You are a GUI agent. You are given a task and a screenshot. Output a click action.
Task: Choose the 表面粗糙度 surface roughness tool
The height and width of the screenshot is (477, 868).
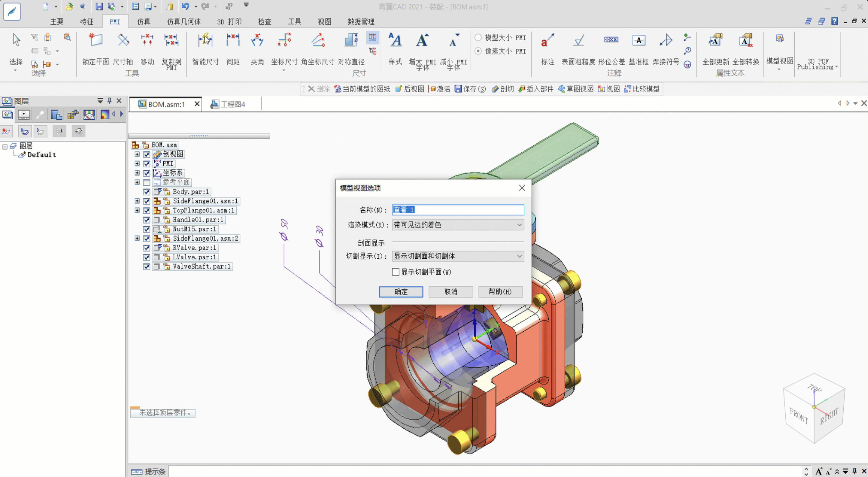(x=578, y=49)
